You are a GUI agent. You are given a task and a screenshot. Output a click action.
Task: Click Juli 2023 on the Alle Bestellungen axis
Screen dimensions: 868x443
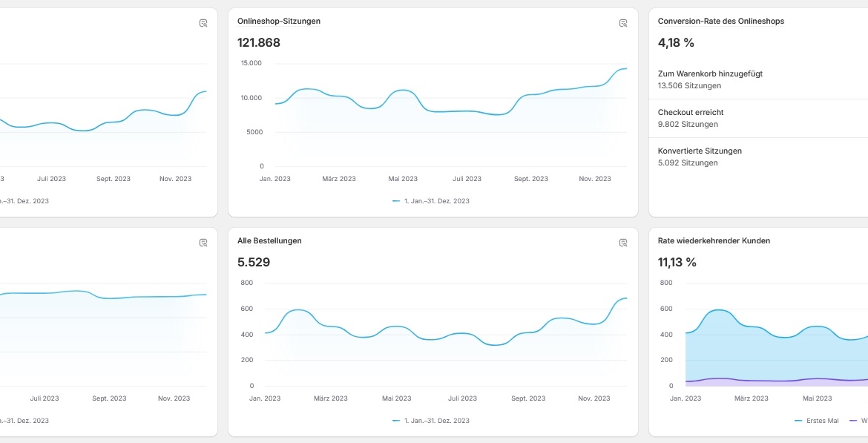462,398
